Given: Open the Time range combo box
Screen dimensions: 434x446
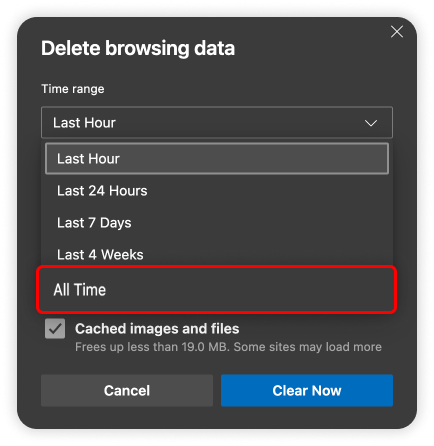Looking at the screenshot, I should click(x=217, y=123).
